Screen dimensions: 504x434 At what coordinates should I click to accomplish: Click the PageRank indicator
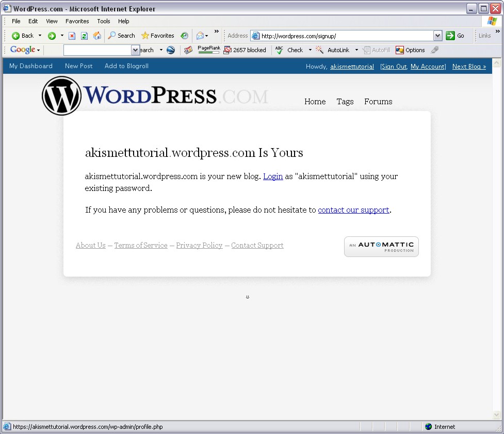[x=209, y=50]
